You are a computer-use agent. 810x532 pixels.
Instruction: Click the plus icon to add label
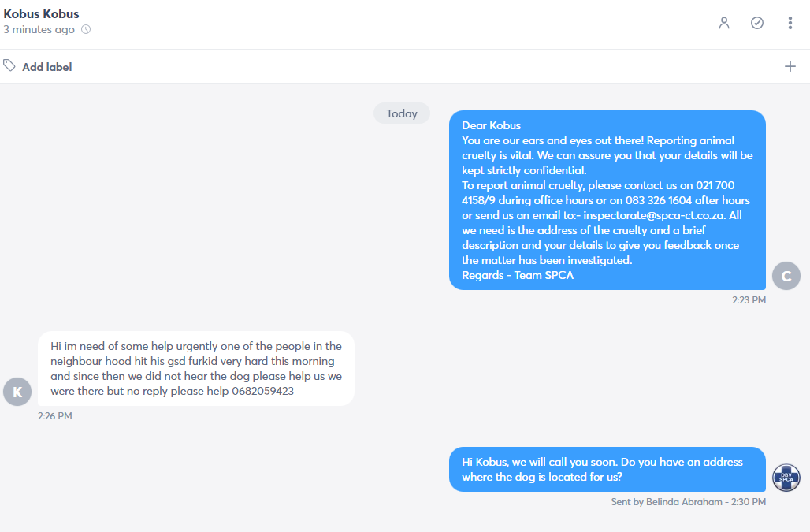[790, 66]
